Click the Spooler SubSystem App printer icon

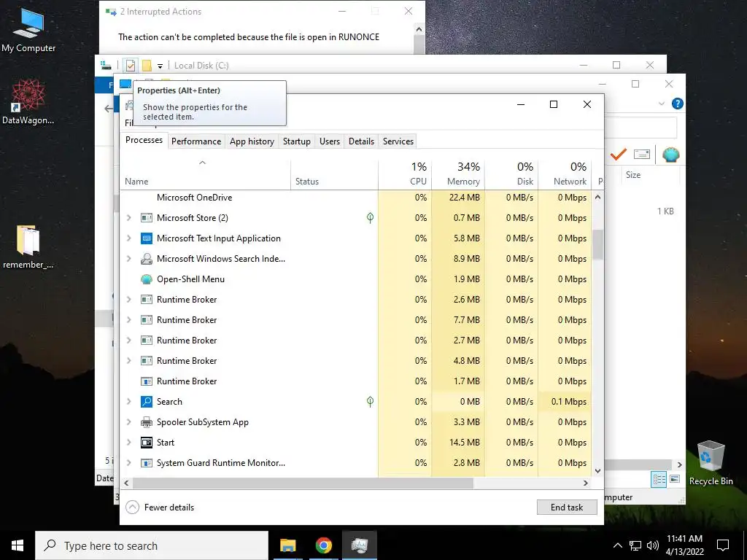click(146, 422)
